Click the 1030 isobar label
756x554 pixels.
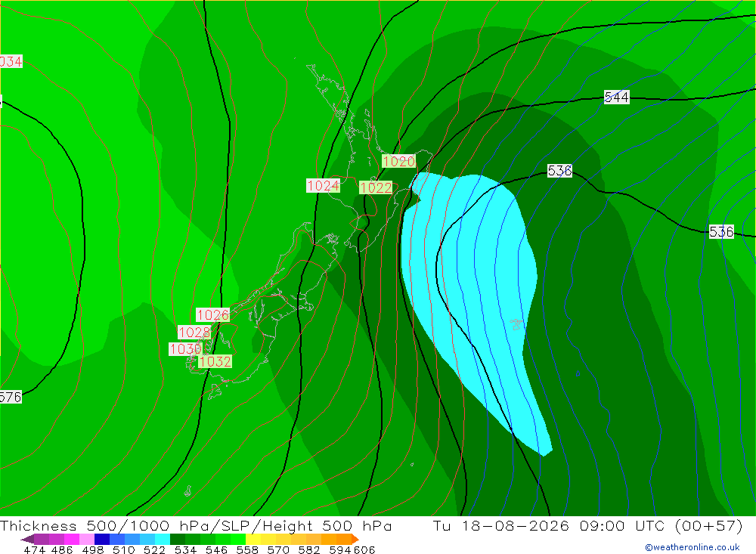pos(185,348)
